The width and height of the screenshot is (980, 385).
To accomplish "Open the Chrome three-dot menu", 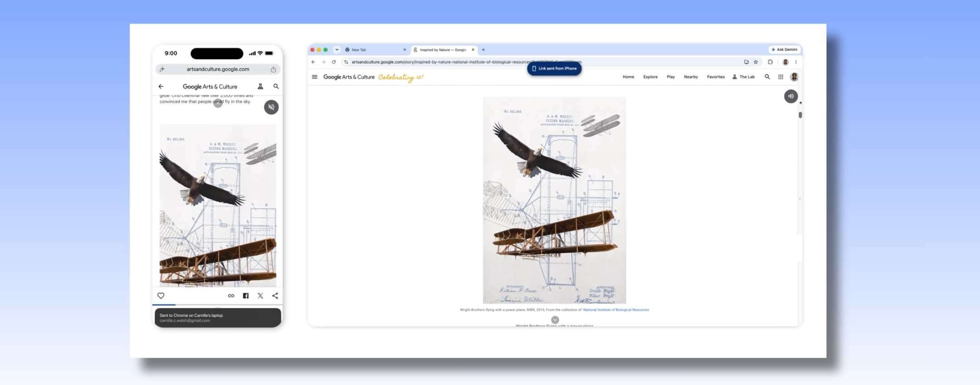I will pos(796,62).
